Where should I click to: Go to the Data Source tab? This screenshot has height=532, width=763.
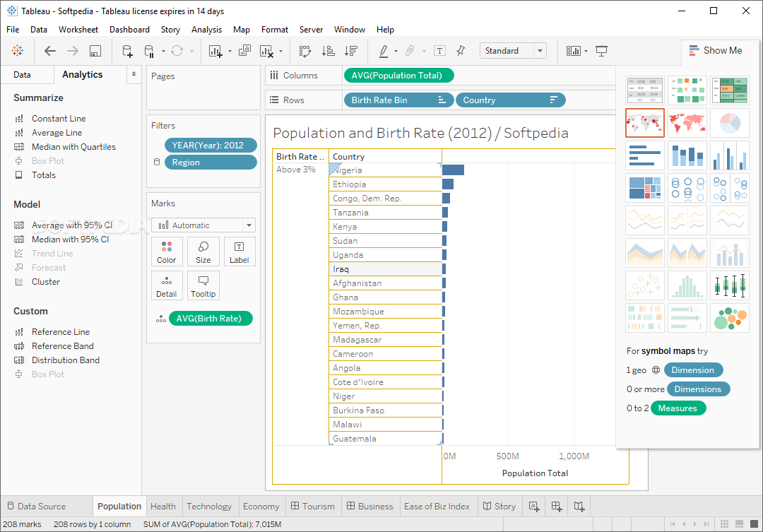click(x=37, y=506)
